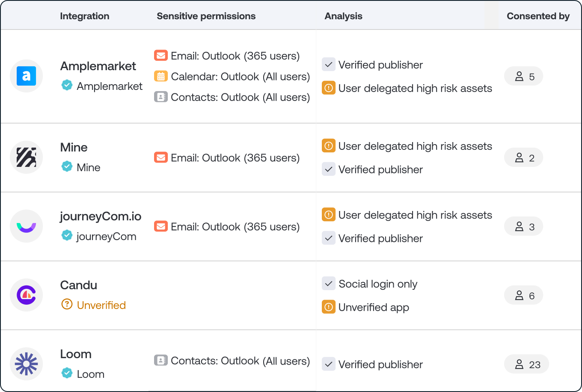
Task: Click Amplemarket's Contacts Outlook icon
Action: 161,97
